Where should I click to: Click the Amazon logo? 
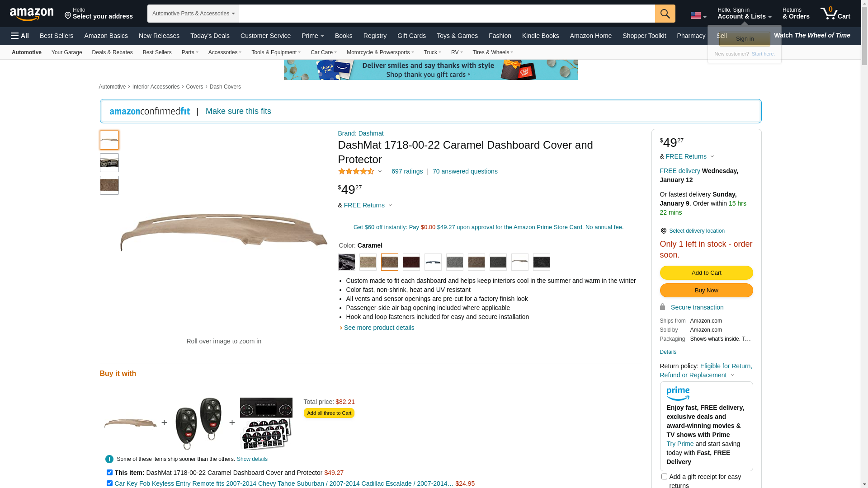point(32,14)
